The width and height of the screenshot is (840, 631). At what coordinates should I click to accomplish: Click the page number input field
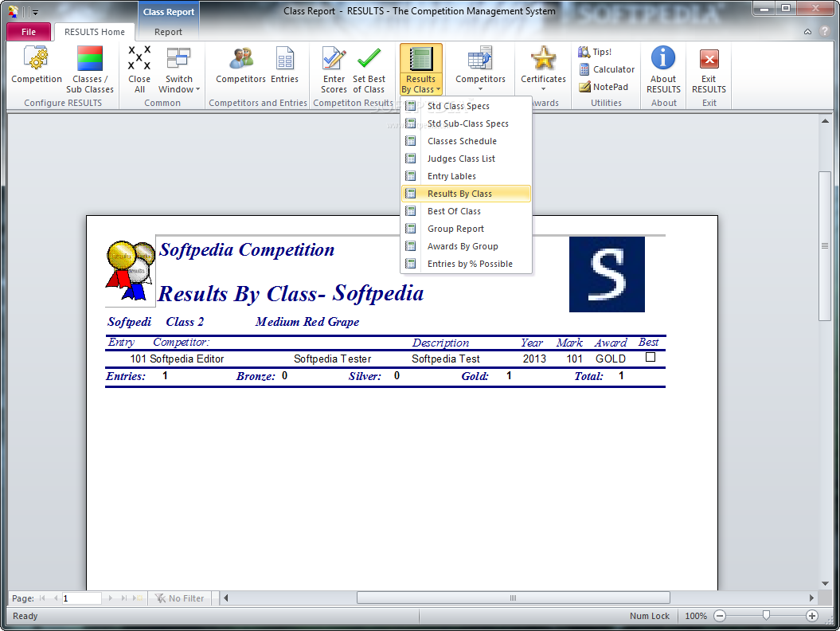point(81,598)
